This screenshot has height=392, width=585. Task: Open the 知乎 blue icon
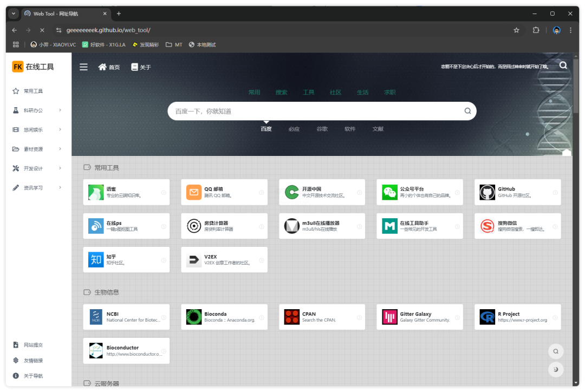pos(96,259)
